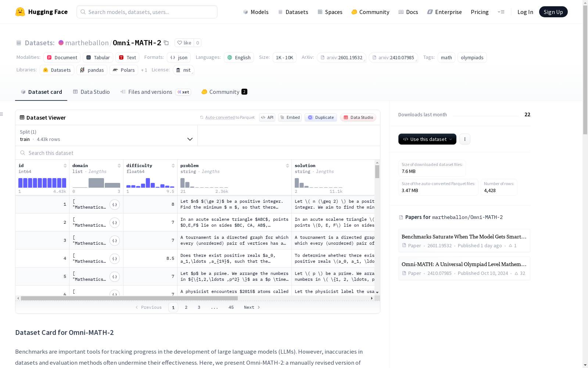The image size is (588, 368).
Task: Expand the domain list cell in row 5
Action: click(x=115, y=277)
